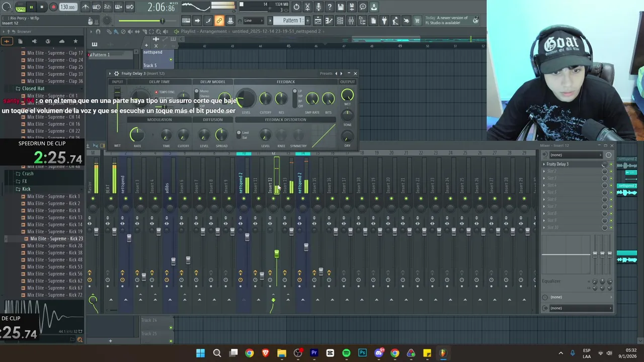
Task: Open the Fruity Delay 3 slot menu arrow
Action: (544, 164)
